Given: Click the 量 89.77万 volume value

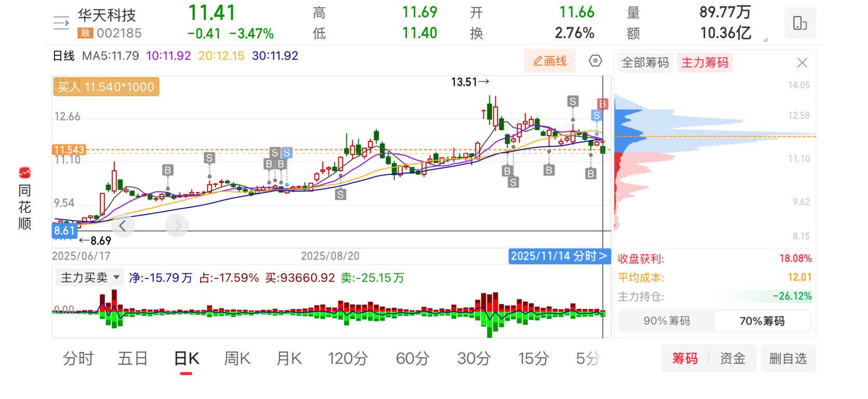Looking at the screenshot, I should pyautogui.click(x=725, y=12).
